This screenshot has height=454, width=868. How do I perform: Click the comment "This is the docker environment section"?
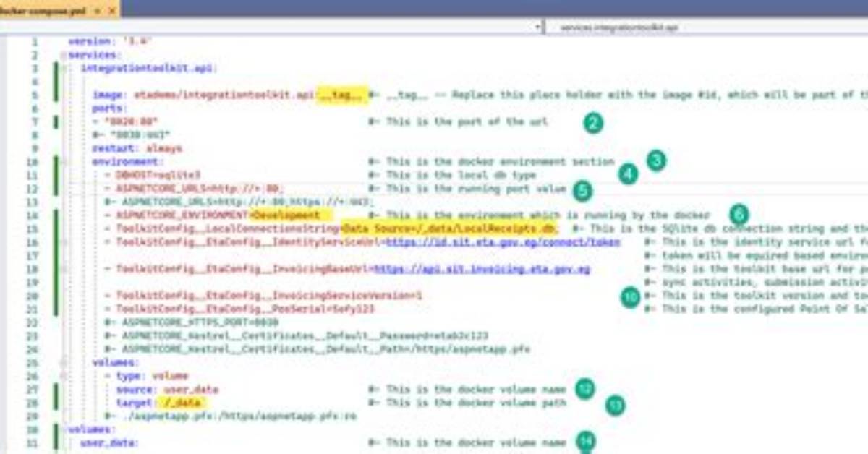tap(491, 162)
